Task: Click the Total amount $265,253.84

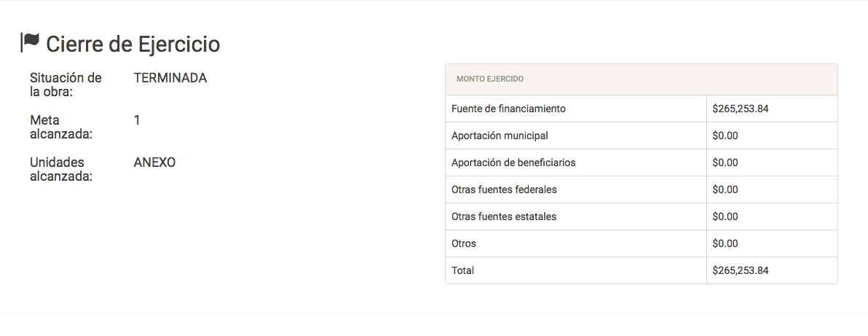Action: 740,270
